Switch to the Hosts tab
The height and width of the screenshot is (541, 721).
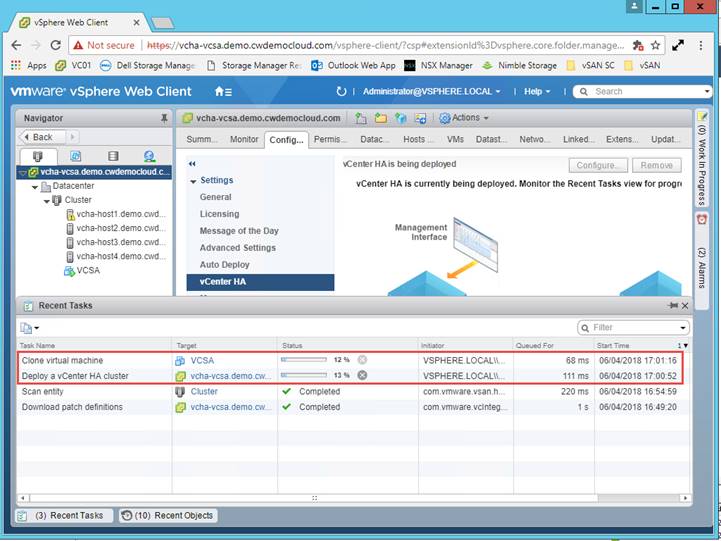pos(418,139)
